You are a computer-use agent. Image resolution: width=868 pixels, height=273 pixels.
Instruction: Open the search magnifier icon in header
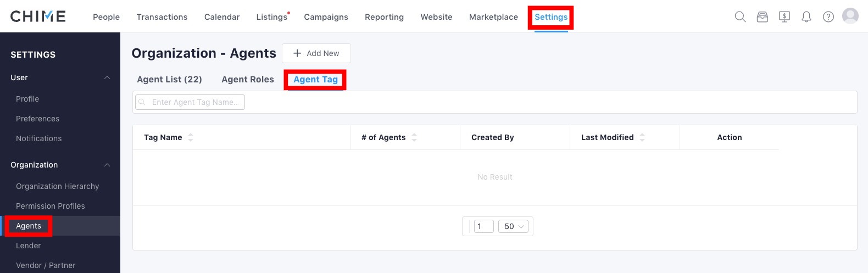740,16
